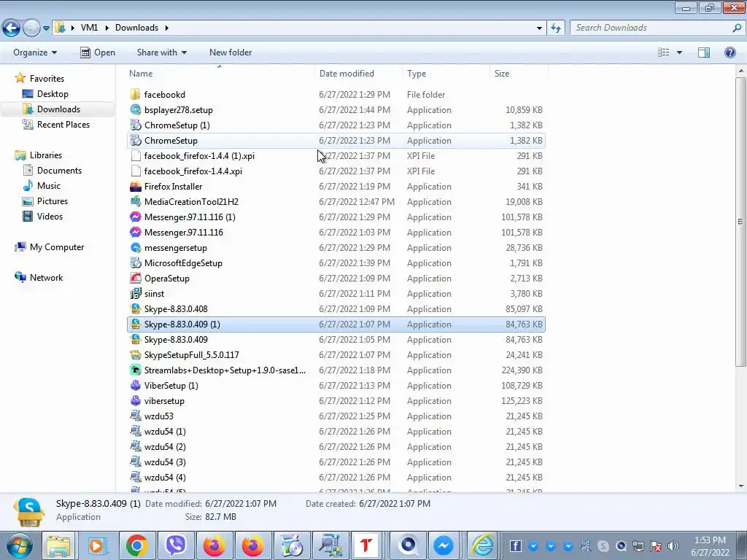Toggle the preview pane button
The image size is (747, 560).
point(704,52)
